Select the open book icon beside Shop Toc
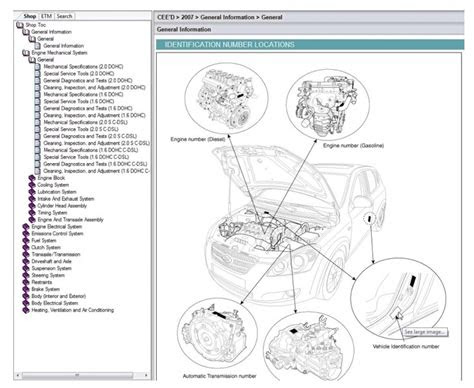Viewport: 474px width, 388px height. click(20, 25)
